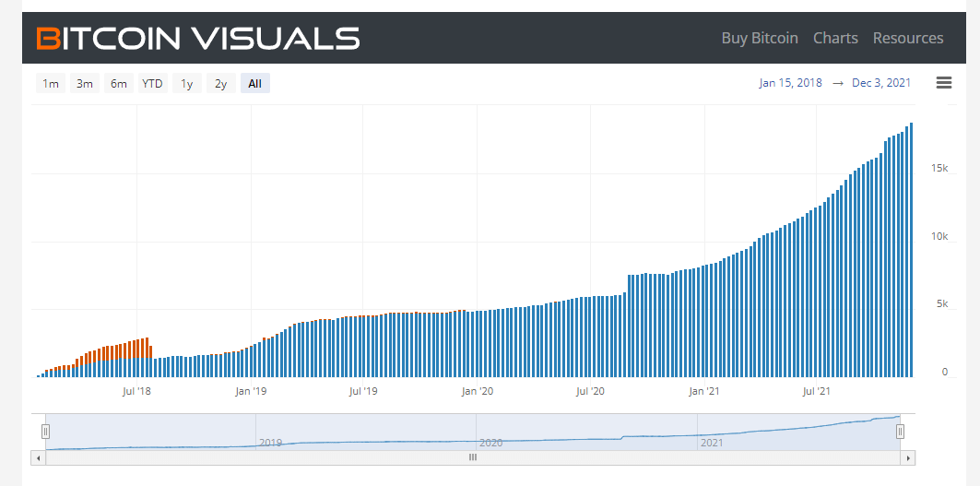This screenshot has width=980, height=486.
Task: Click the scrollbar left arrow
Action: click(38, 457)
